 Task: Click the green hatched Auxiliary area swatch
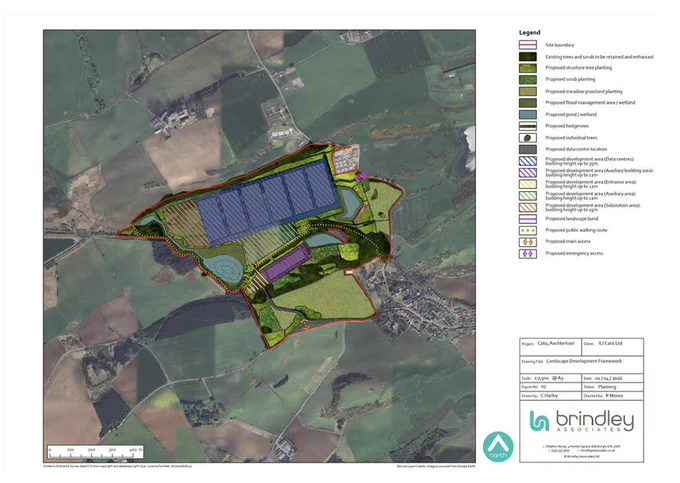coord(527,196)
